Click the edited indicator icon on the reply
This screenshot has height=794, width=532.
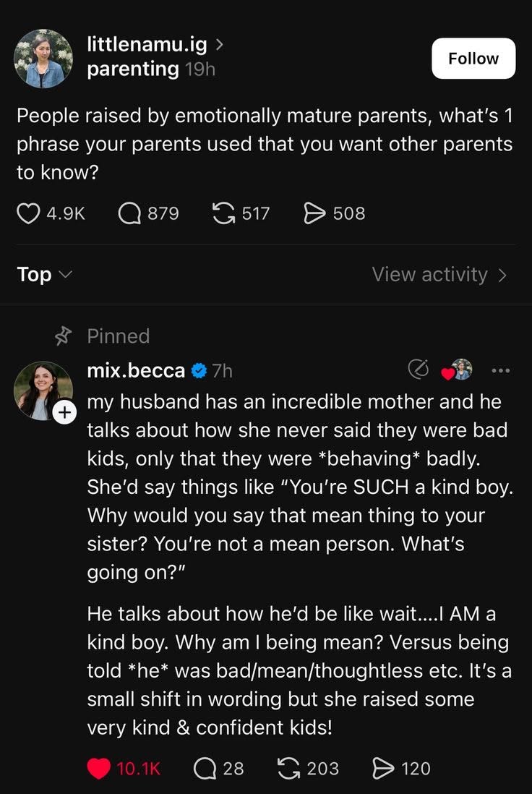(418, 370)
